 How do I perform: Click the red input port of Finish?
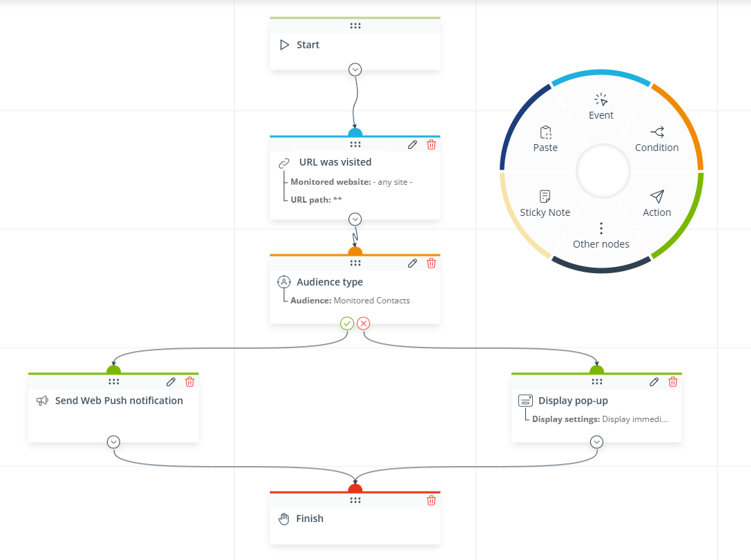355,488
